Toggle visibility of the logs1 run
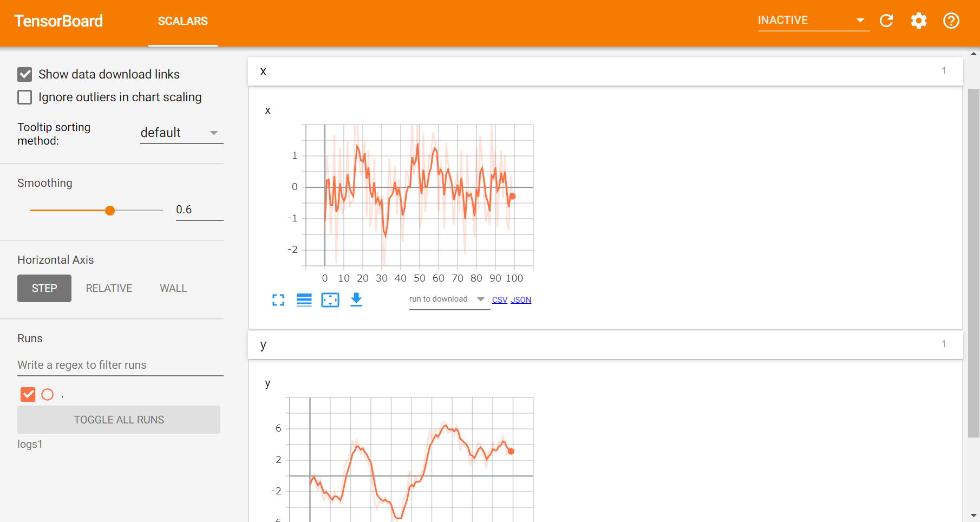The image size is (980, 522). pyautogui.click(x=28, y=394)
